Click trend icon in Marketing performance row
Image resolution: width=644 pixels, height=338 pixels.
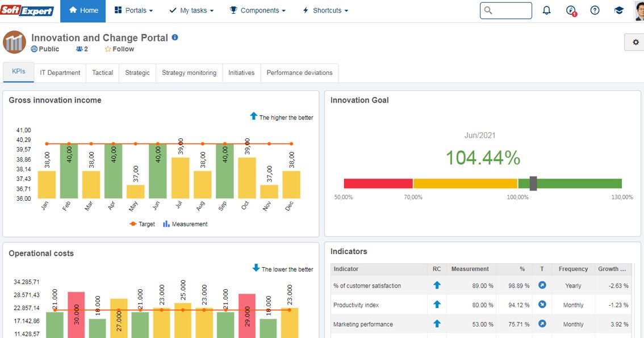click(542, 324)
